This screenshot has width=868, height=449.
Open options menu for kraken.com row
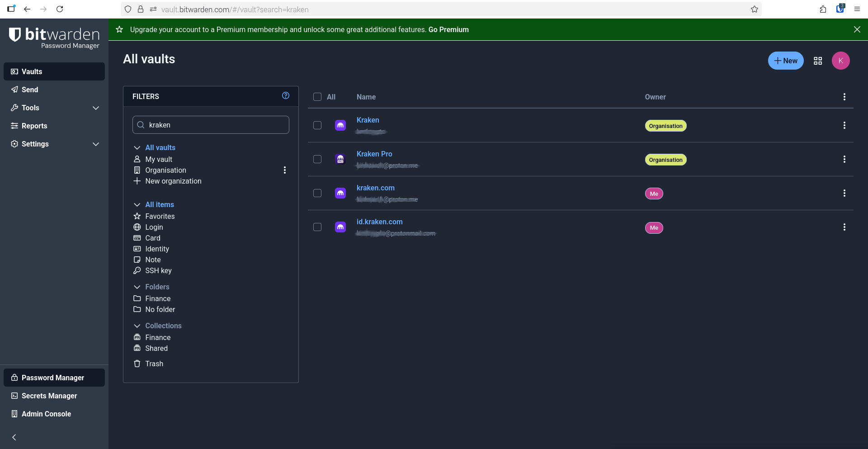point(844,193)
